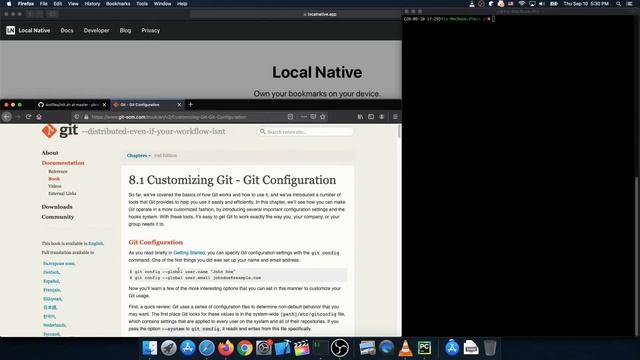Screen dimensions: 640x360
Task: Follow the Getting Started link
Action: click(189, 253)
